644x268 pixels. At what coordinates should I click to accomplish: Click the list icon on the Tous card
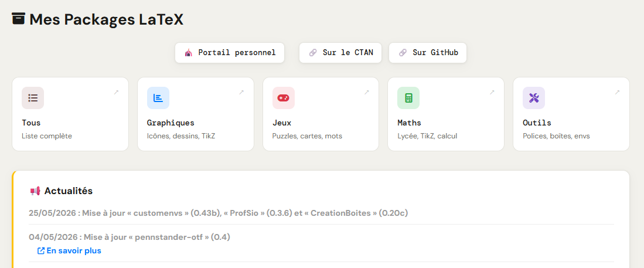click(33, 98)
